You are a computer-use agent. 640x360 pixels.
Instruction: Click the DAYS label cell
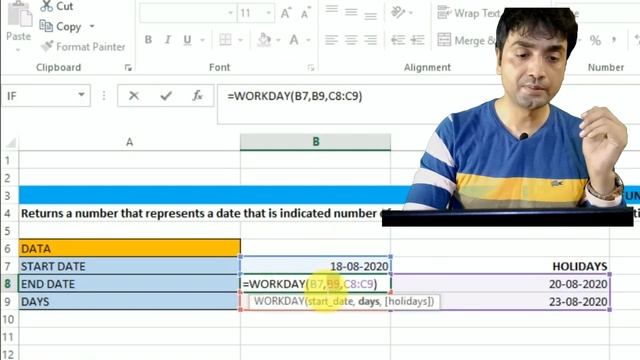click(x=129, y=302)
